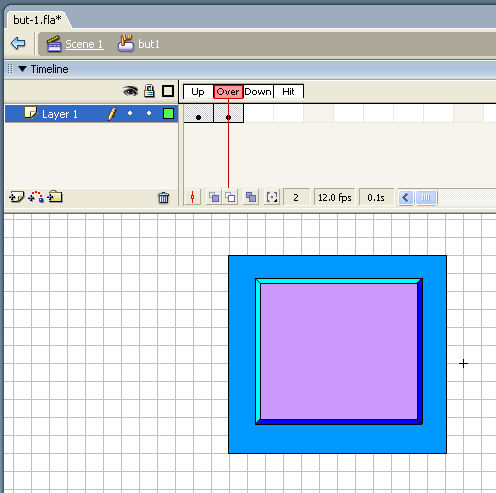Click the empty Down frame on Layer 1
Image resolution: width=496 pixels, height=493 pixels.
click(258, 114)
